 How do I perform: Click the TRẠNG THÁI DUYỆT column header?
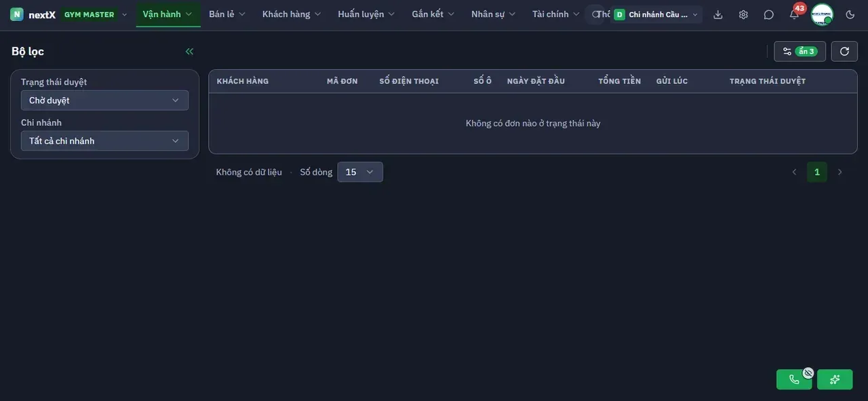pyautogui.click(x=768, y=81)
